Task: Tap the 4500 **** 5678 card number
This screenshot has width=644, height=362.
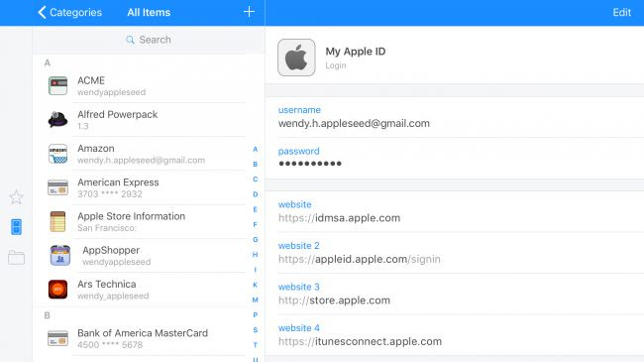Action: point(110,345)
